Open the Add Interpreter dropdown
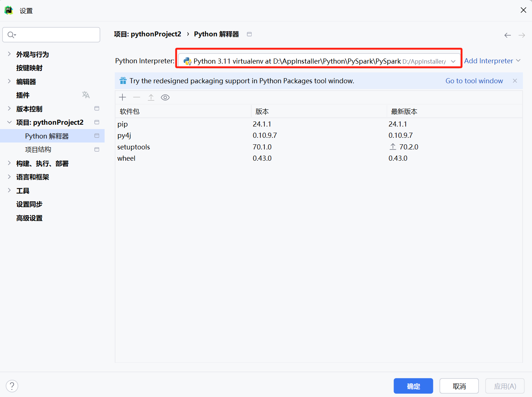The height and width of the screenshot is (397, 532). [x=492, y=61]
